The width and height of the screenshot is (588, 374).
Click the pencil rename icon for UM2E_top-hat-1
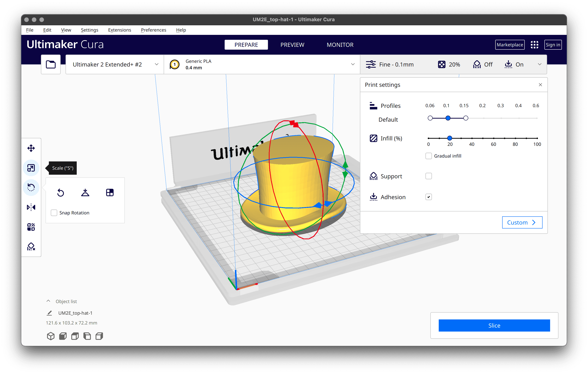pos(49,313)
